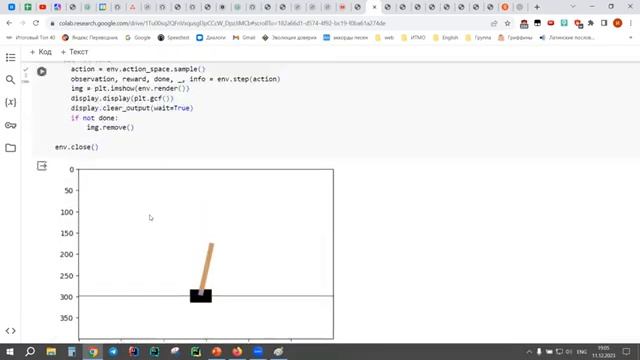Viewport: 640px width, 360px height.
Task: Open the secrets key panel
Action: click(x=11, y=125)
